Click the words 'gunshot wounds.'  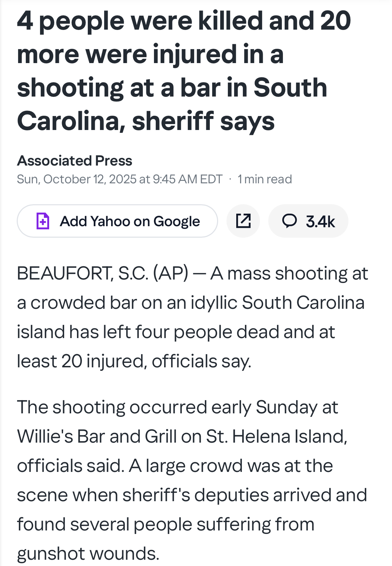(x=88, y=553)
